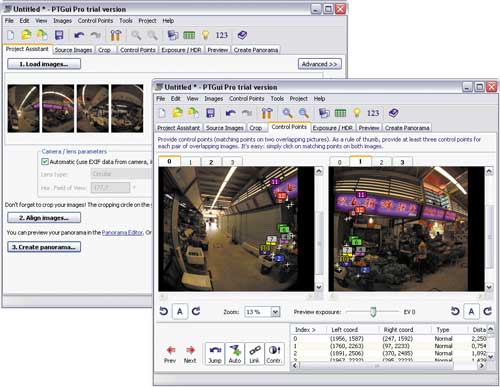Open Control point table icon in front window
500x387 pixels.
point(340,113)
